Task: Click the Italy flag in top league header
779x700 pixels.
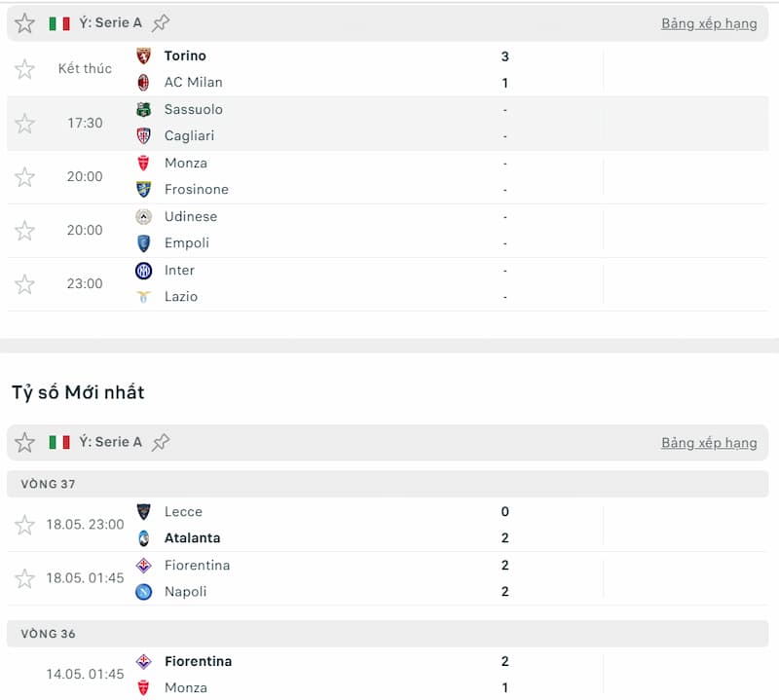Action: [59, 23]
